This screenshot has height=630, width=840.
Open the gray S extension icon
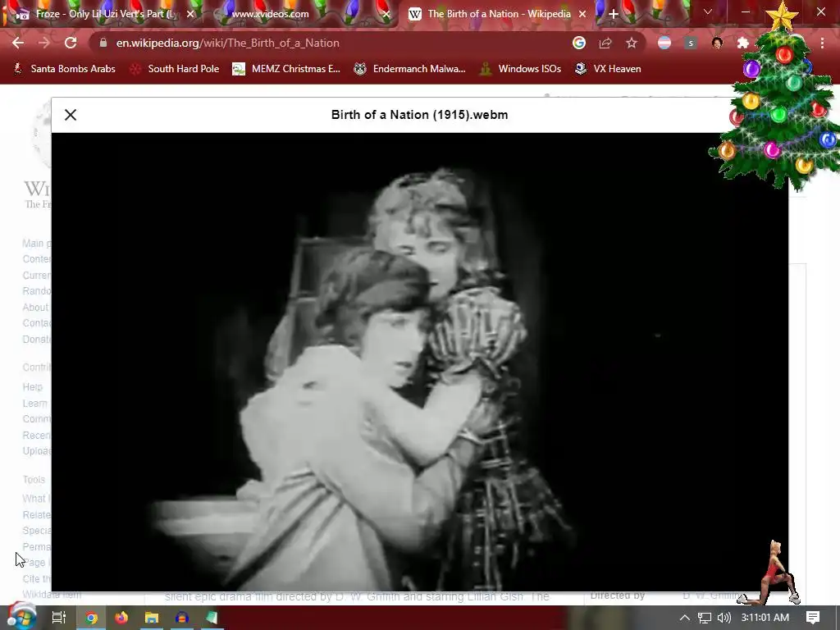691,43
